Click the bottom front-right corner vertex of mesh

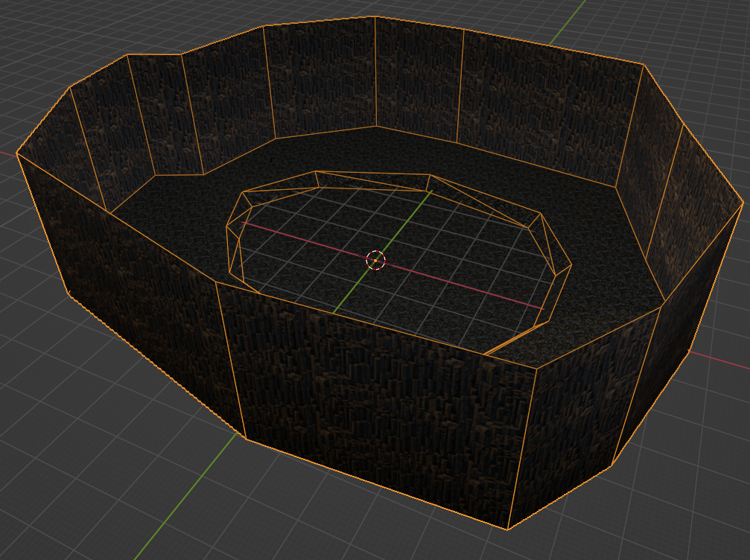(508, 529)
